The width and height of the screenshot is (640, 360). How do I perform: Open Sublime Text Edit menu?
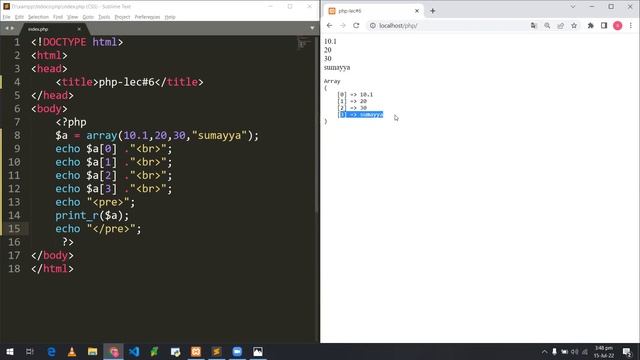19,17
